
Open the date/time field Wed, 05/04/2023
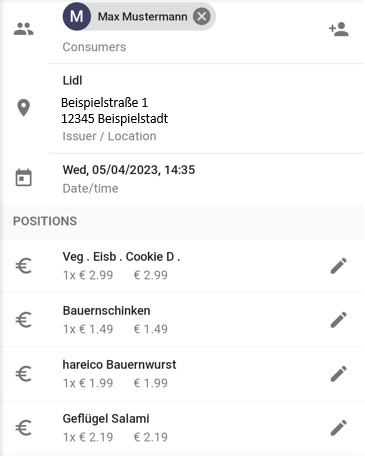click(129, 170)
